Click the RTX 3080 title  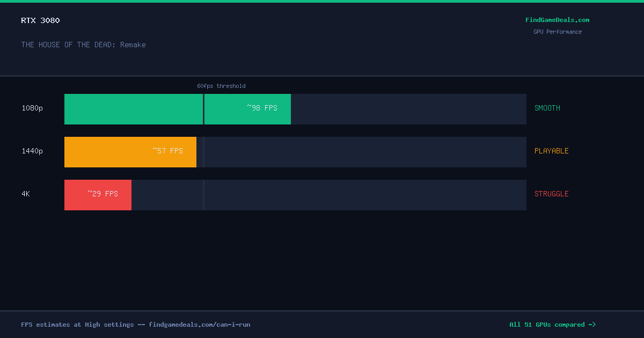coord(41,20)
